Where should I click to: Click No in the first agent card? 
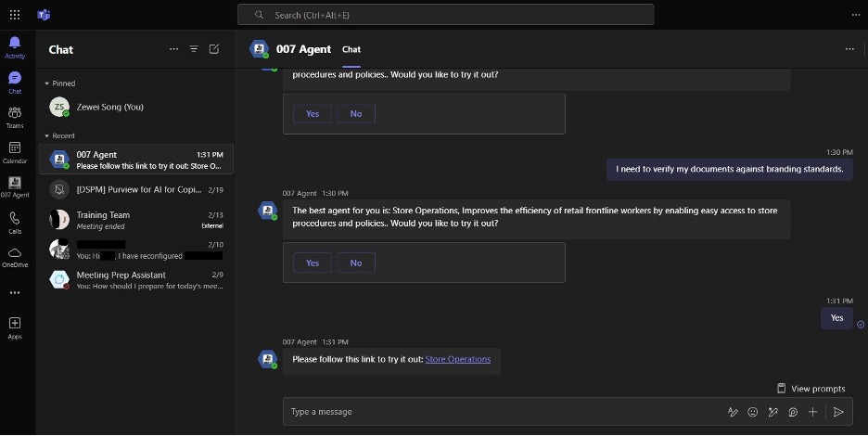click(x=356, y=113)
